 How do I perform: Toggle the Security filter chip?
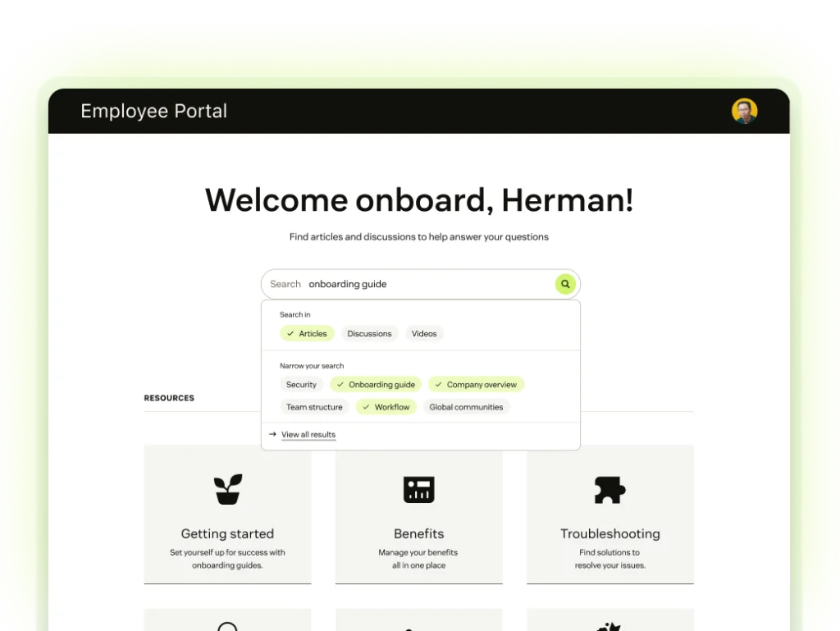(301, 385)
